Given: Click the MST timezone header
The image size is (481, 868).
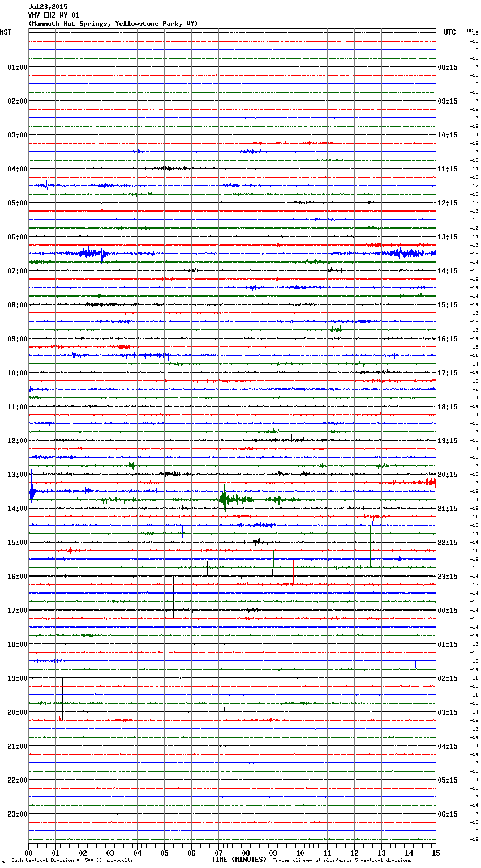Looking at the screenshot, I should click(x=6, y=32).
